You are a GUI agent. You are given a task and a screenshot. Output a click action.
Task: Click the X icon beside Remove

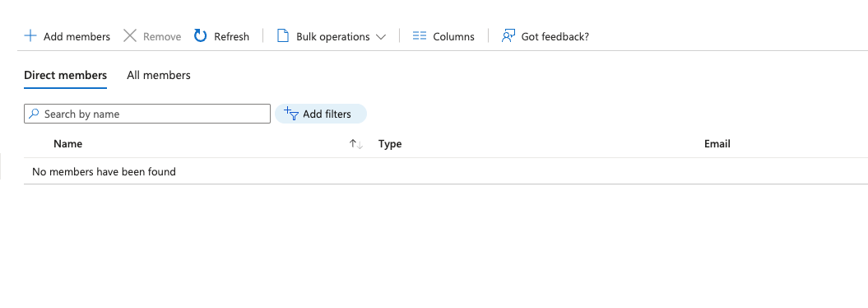tap(129, 36)
